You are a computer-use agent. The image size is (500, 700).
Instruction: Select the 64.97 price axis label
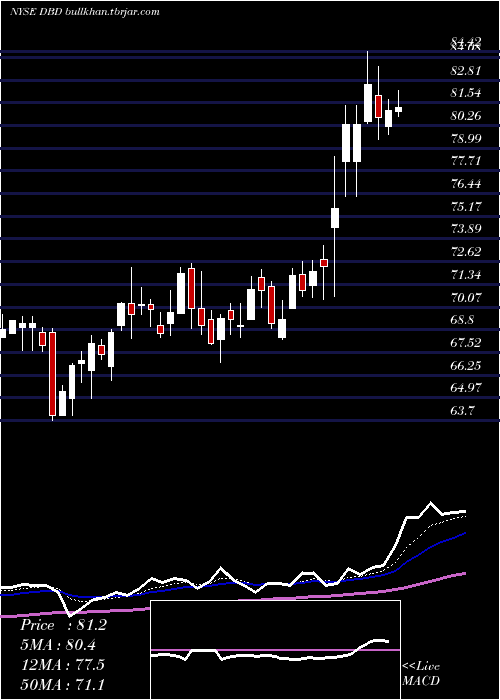[x=466, y=388]
